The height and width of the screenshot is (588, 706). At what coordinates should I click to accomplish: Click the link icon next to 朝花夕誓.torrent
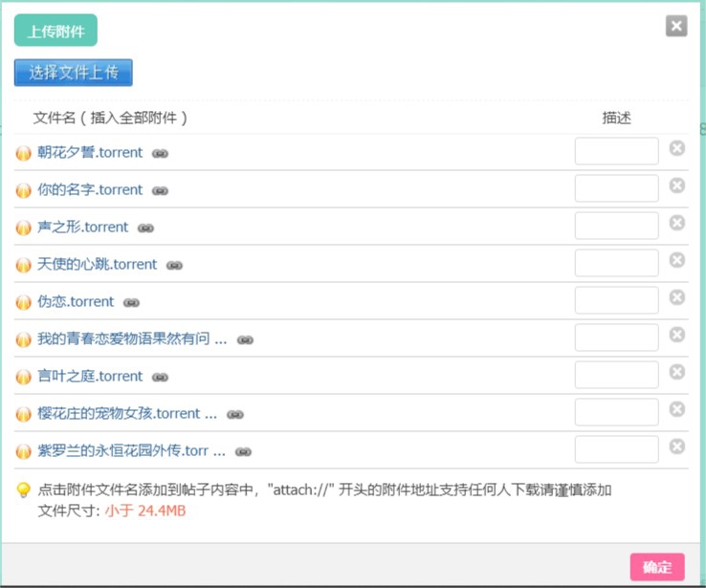[x=160, y=153]
